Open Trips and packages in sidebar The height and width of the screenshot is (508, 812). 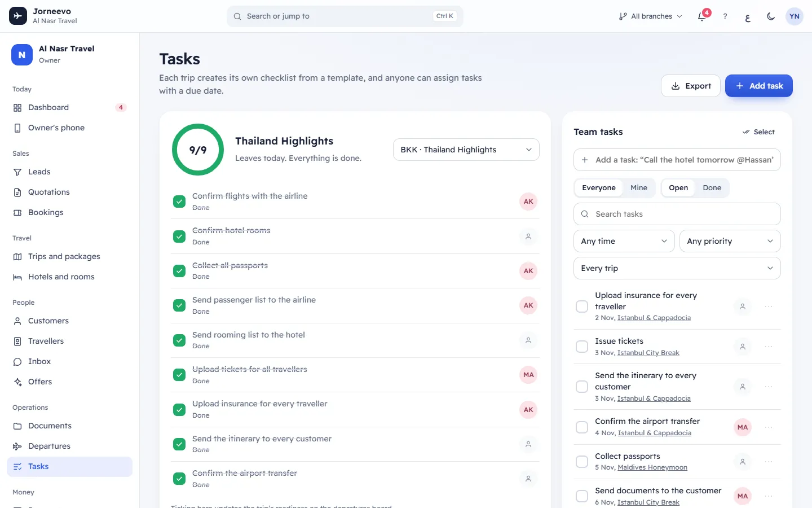(x=69, y=256)
